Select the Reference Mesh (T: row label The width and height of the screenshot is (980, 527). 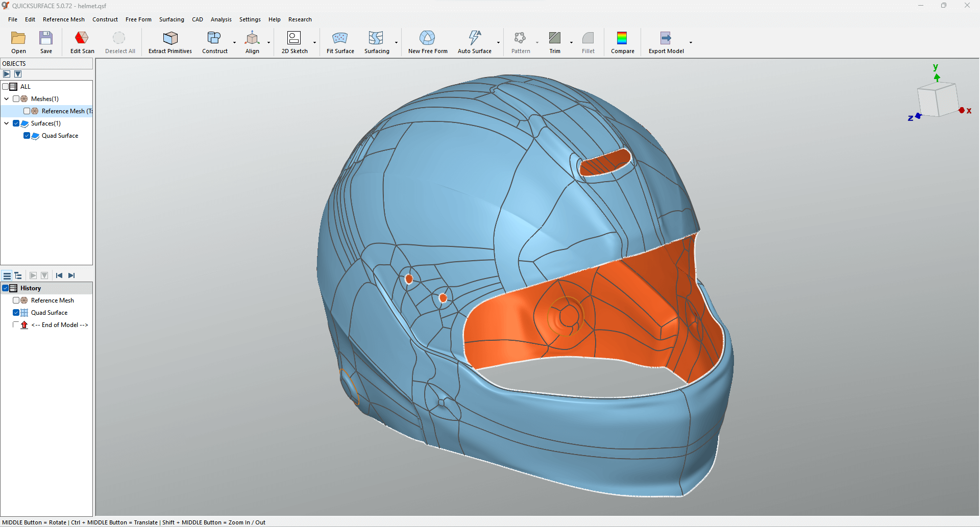67,111
